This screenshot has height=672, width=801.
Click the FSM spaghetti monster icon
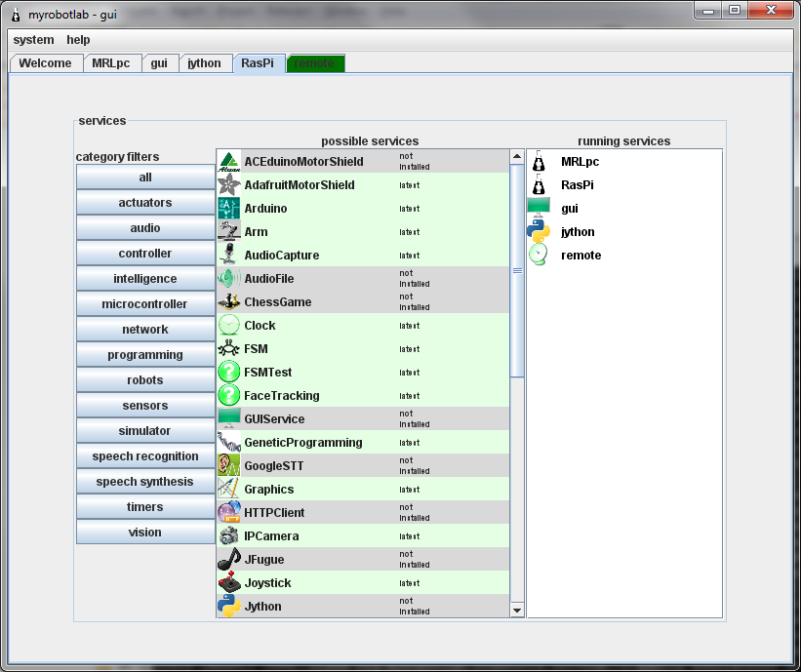coord(229,349)
